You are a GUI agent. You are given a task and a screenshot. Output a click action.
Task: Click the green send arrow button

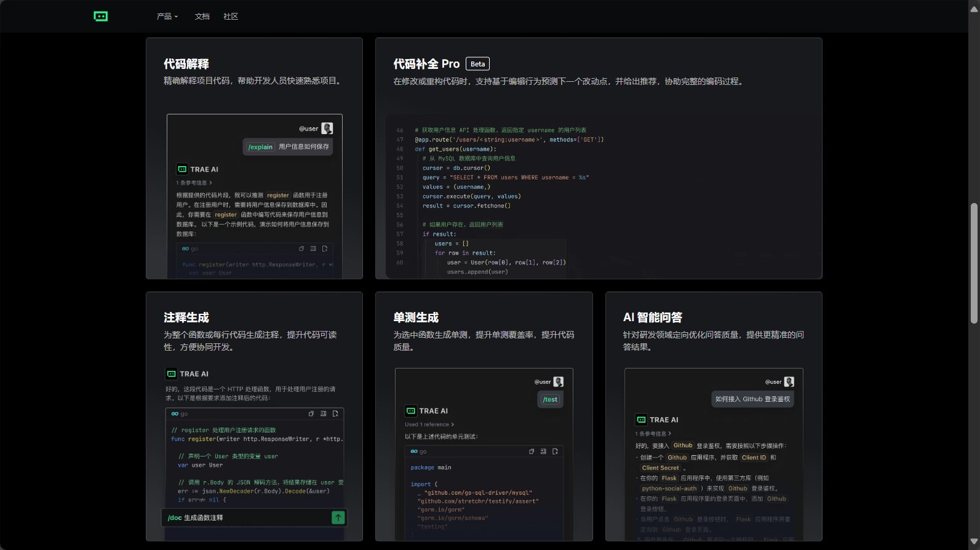(338, 517)
